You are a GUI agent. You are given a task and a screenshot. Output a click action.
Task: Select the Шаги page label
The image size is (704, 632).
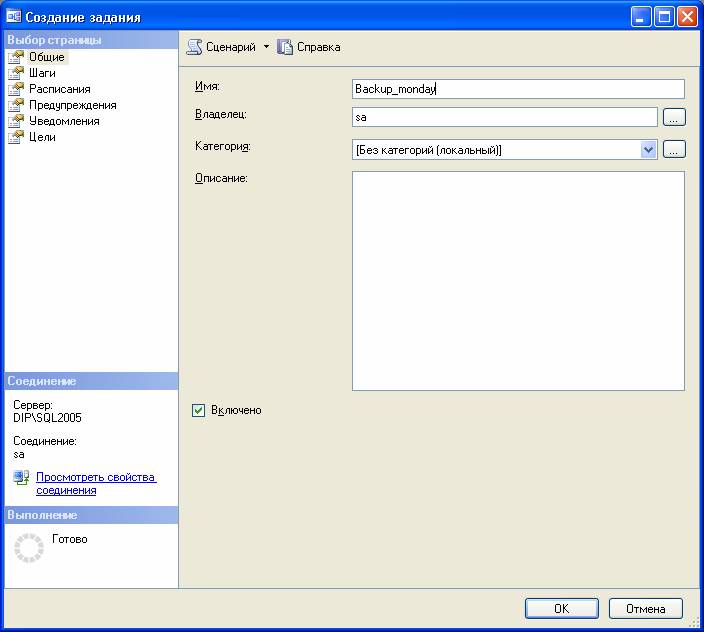pyautogui.click(x=42, y=73)
